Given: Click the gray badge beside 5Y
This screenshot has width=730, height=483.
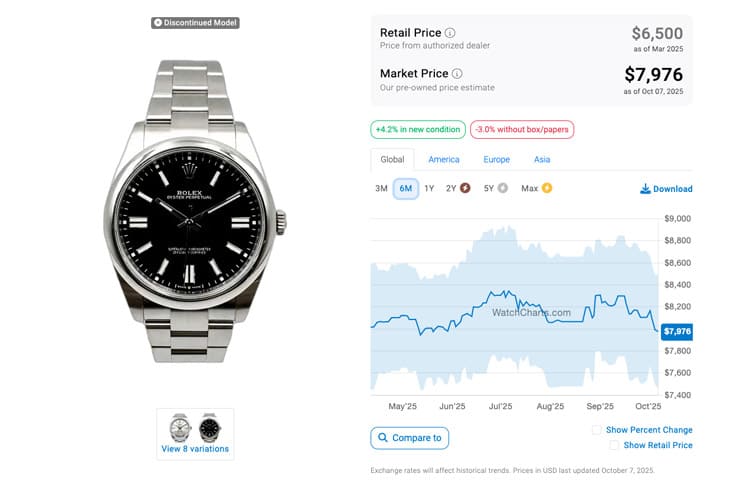Looking at the screenshot, I should point(502,188).
